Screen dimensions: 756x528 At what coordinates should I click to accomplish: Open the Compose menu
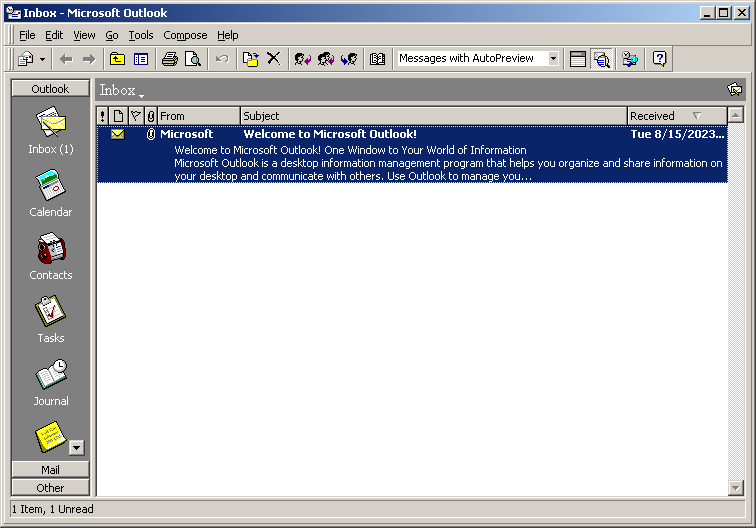pos(185,35)
